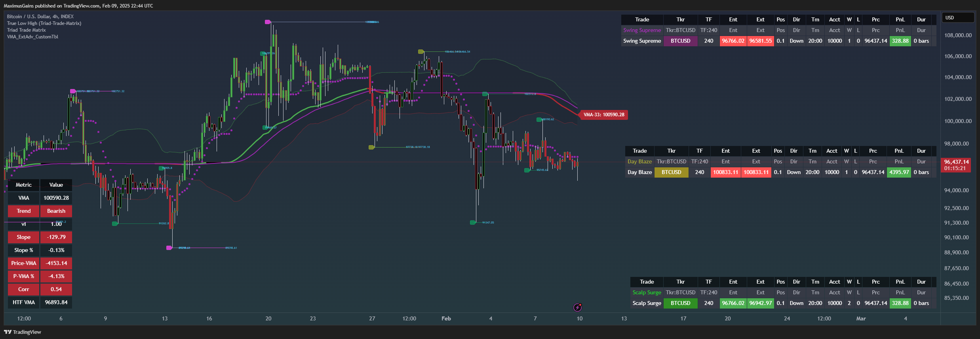Viewport: 980px width, 339px height.
Task: Click the Price-VMA value -4153.14
Action: (56, 263)
